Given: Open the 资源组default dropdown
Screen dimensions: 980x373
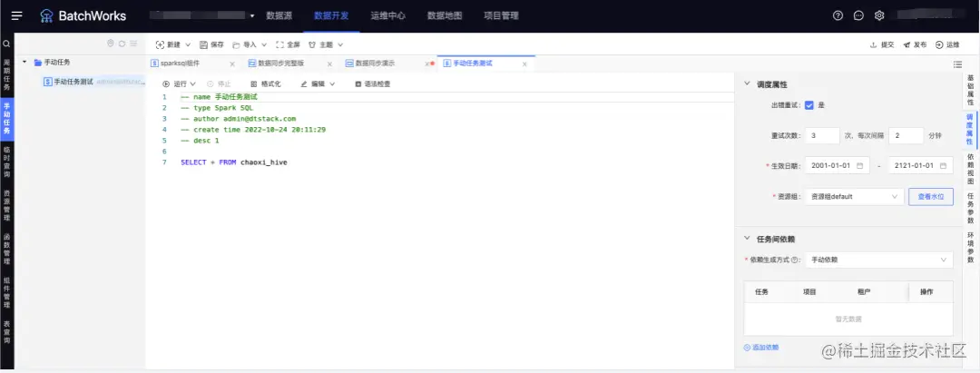Looking at the screenshot, I should point(855,196).
